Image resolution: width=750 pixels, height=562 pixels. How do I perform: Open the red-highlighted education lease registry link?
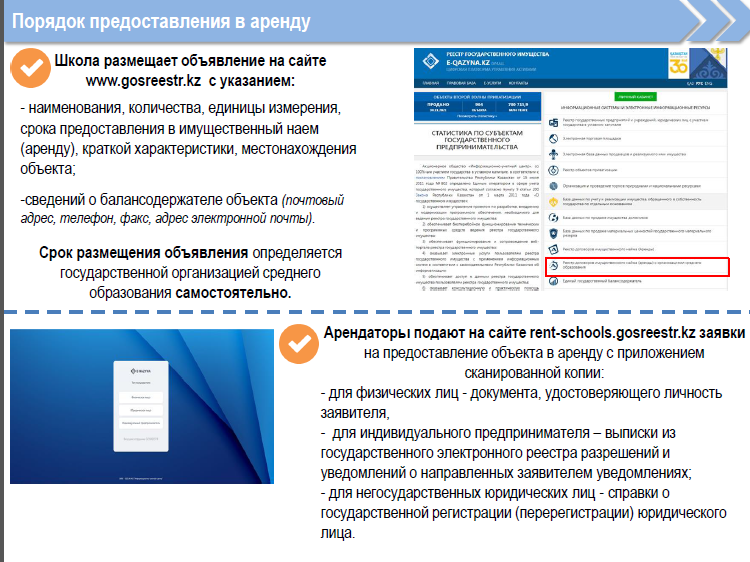point(637,267)
